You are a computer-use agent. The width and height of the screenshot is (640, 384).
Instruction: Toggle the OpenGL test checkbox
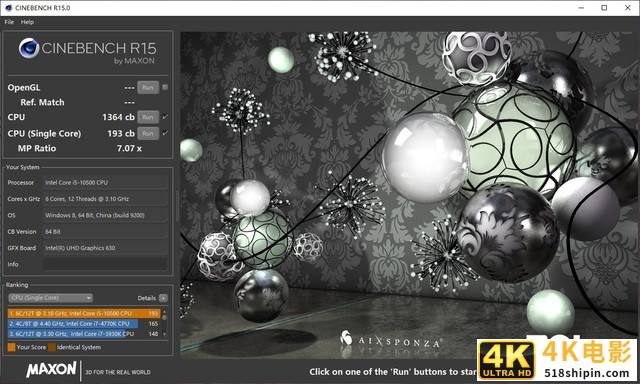[165, 87]
